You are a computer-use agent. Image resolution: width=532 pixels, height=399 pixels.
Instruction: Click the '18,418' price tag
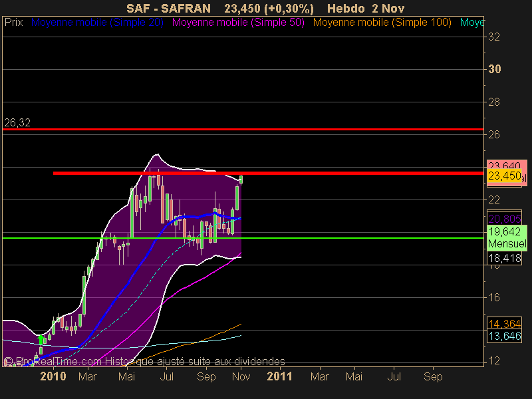click(x=504, y=258)
